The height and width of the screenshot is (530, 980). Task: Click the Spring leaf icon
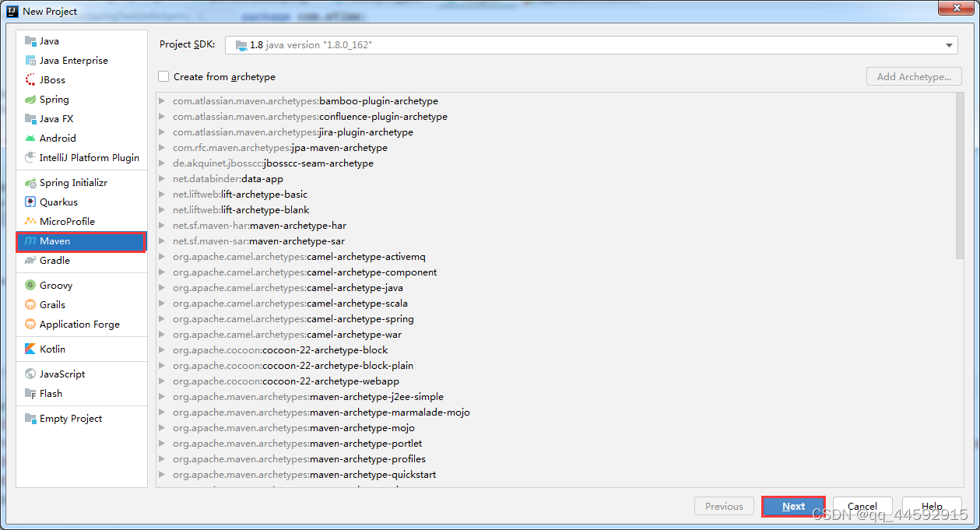tap(30, 100)
